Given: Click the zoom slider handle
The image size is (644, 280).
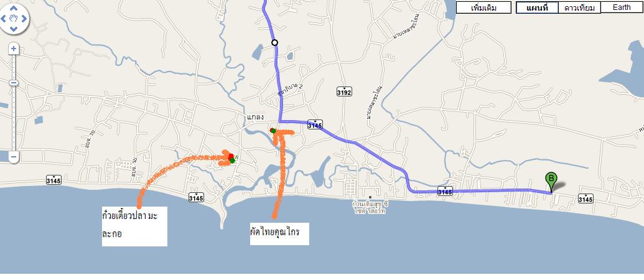Looking at the screenshot, I should coord(14,83).
